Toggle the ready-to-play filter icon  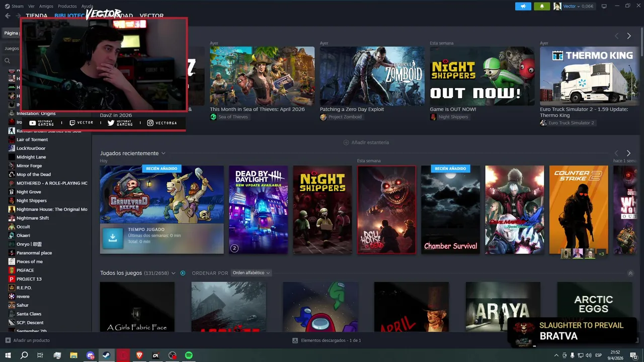[x=183, y=273]
